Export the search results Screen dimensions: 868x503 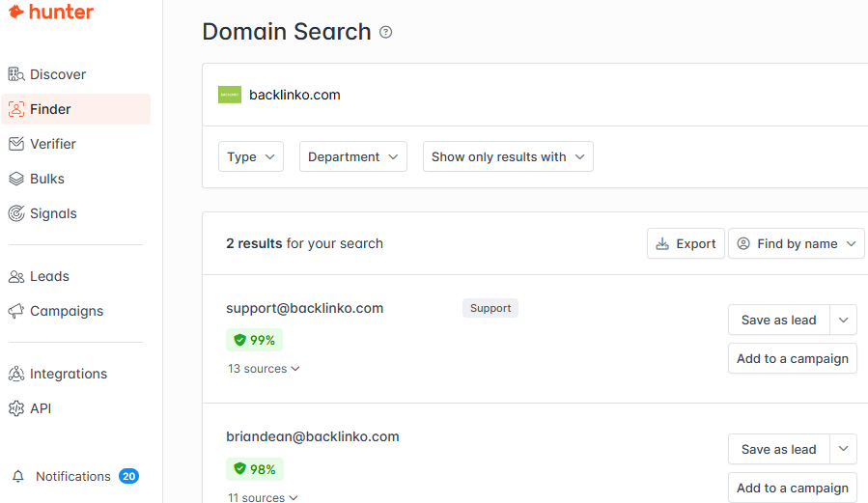(686, 243)
